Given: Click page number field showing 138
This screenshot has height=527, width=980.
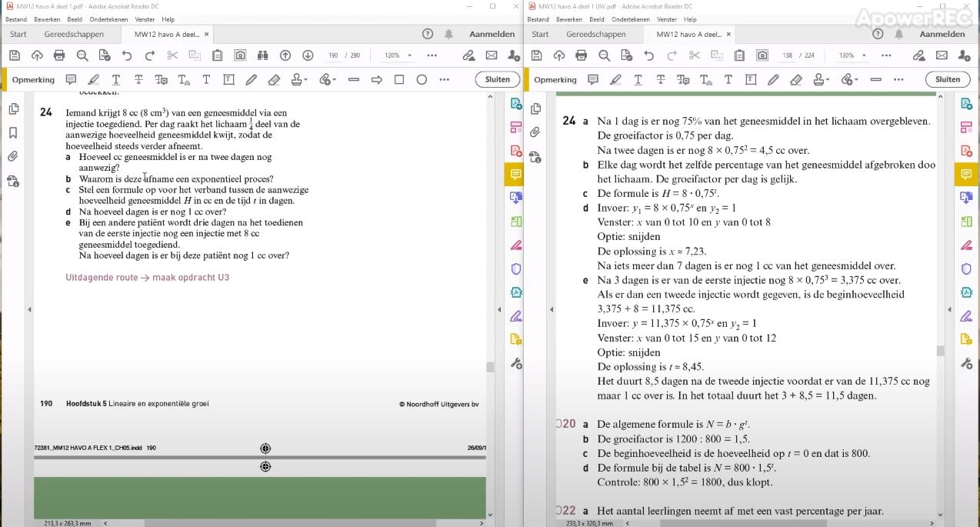Looking at the screenshot, I should 786,55.
